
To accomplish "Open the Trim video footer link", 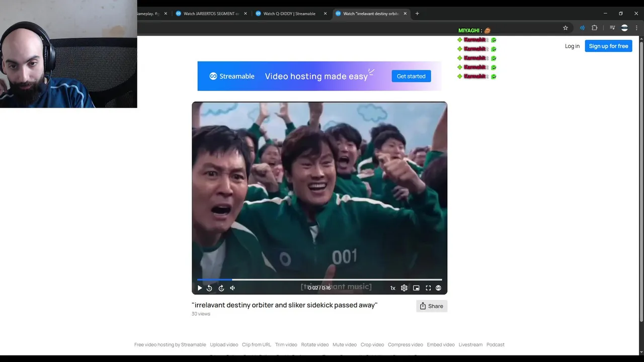I will [x=286, y=345].
